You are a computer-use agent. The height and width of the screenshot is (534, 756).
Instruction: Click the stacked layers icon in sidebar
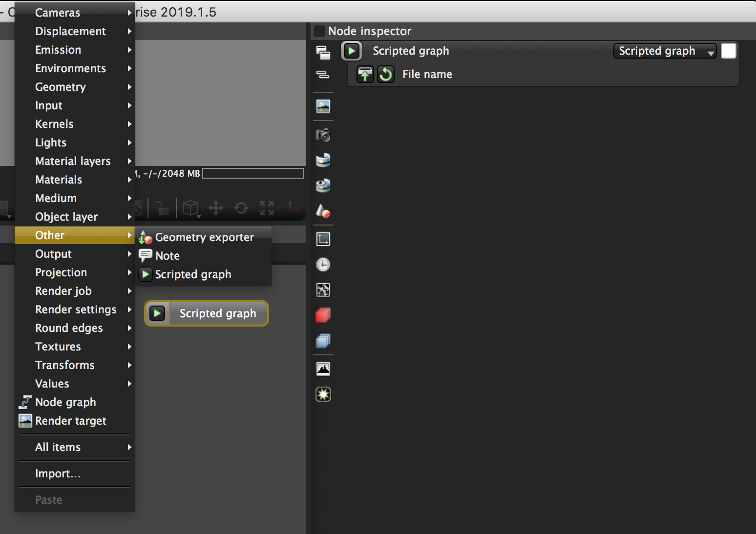click(x=323, y=341)
